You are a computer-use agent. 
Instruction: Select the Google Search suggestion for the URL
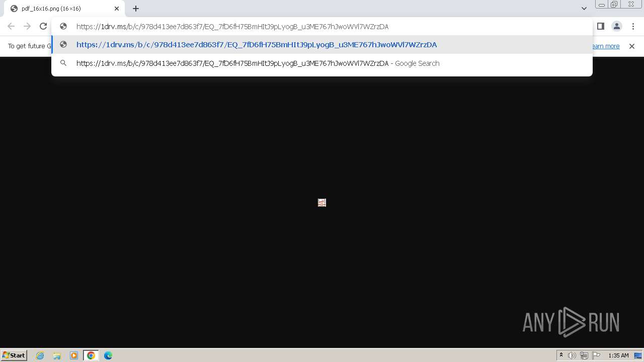(322, 63)
